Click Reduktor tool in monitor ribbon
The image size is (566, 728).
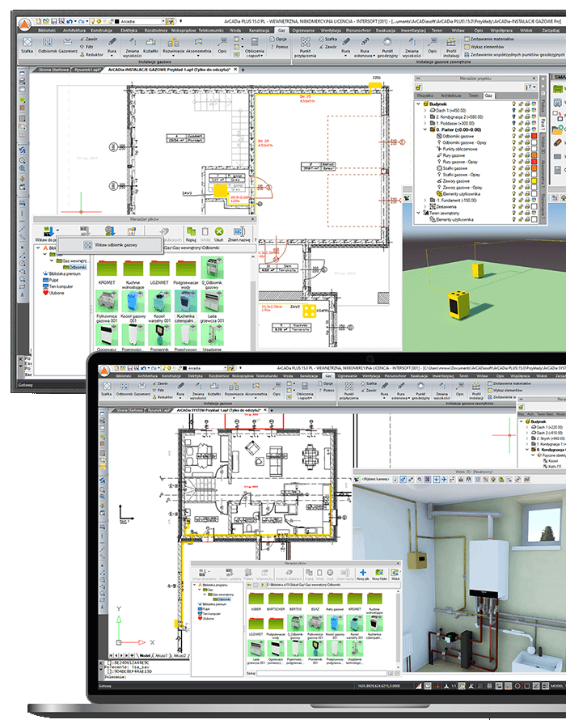(x=91, y=54)
